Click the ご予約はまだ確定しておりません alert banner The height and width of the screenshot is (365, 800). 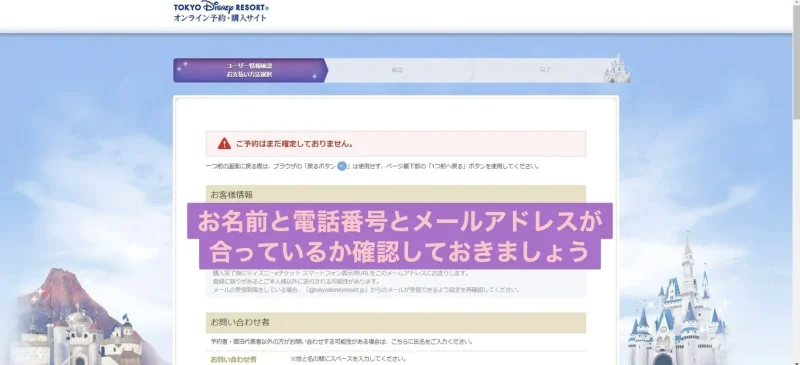(x=396, y=143)
